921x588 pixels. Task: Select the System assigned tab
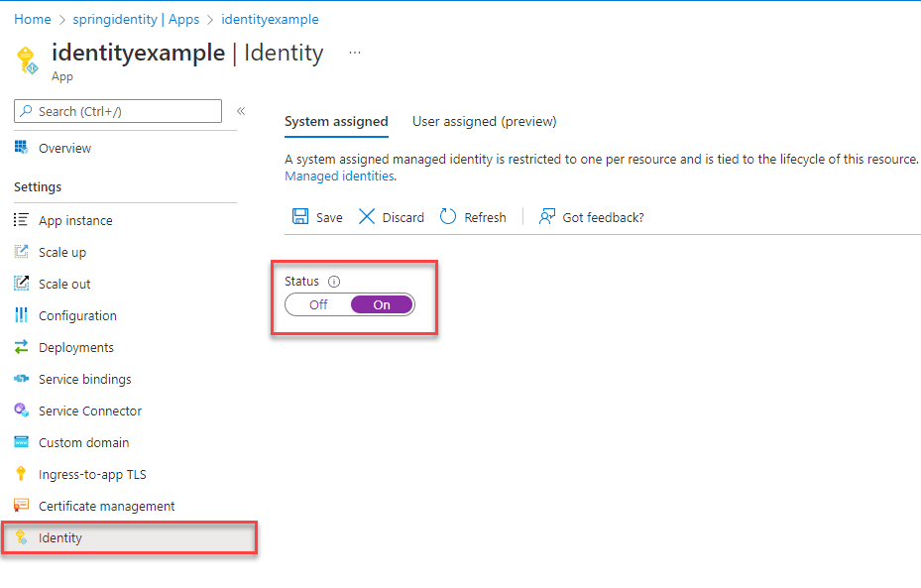tap(336, 121)
